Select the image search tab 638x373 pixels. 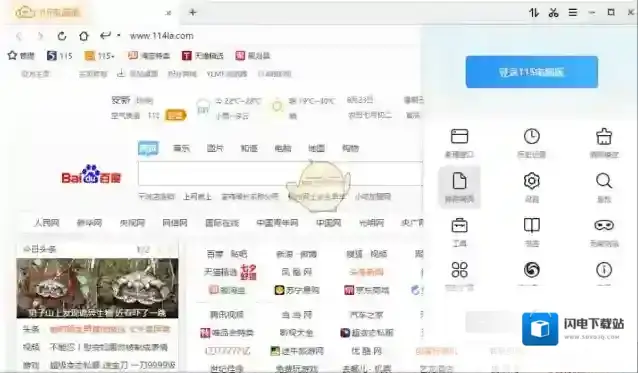[215, 148]
